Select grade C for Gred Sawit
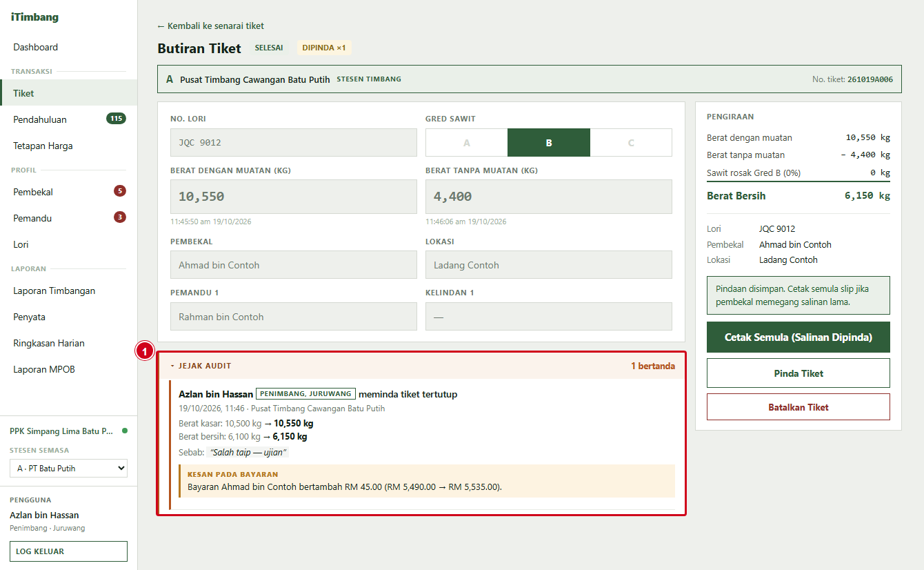This screenshot has height=570, width=924. coord(631,143)
